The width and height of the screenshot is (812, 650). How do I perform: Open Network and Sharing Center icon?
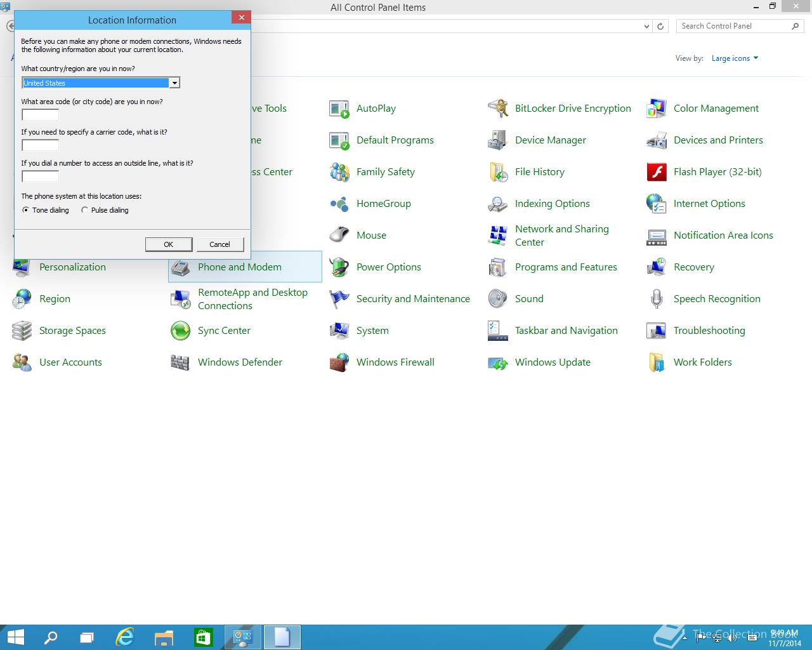pyautogui.click(x=498, y=235)
